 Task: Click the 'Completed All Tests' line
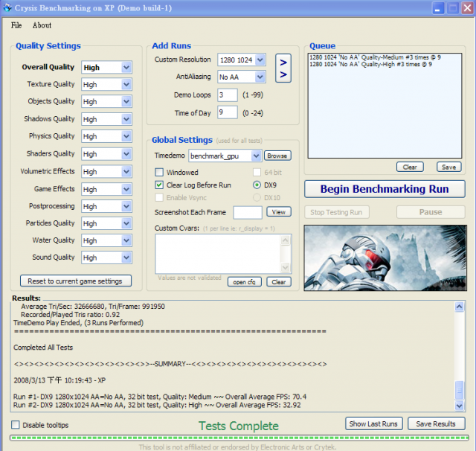click(x=43, y=348)
